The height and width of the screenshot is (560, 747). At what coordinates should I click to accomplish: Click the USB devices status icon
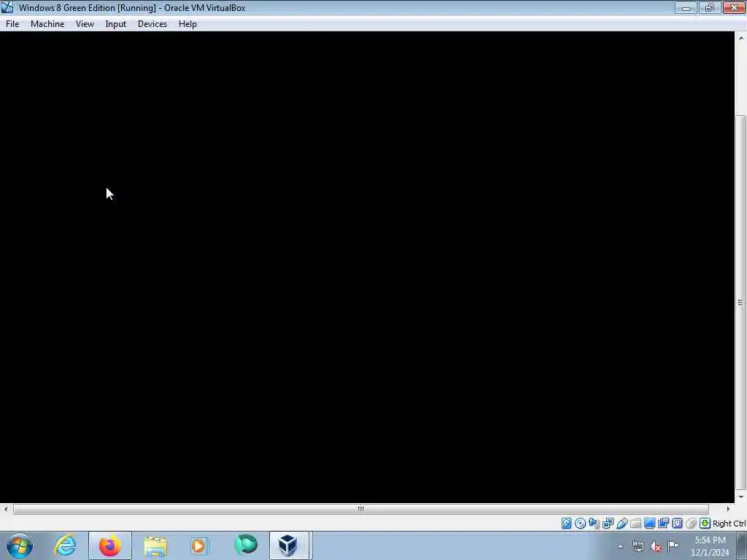coord(622,524)
